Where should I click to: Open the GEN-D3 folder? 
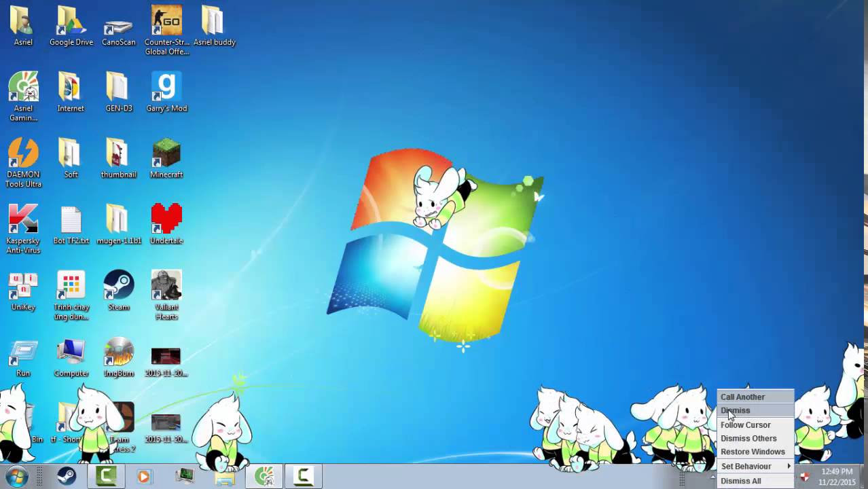(118, 92)
